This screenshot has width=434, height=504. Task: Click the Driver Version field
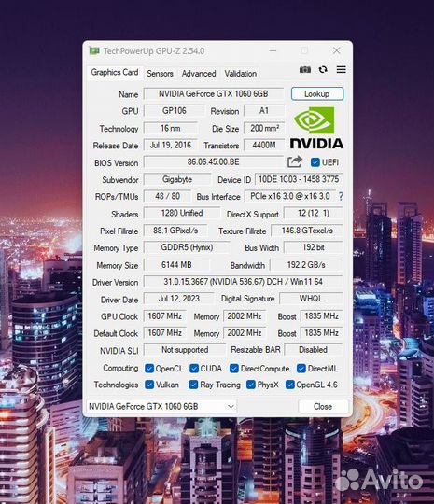[243, 282]
